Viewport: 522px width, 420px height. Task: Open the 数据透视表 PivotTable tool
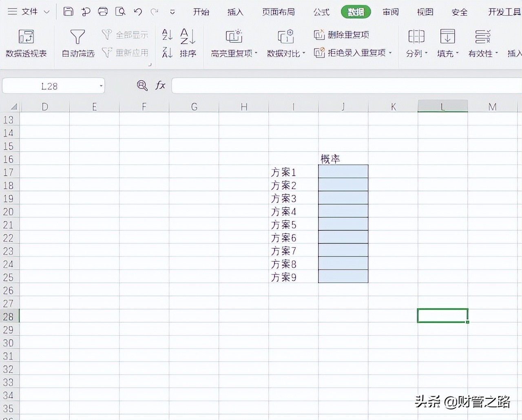tap(26, 43)
